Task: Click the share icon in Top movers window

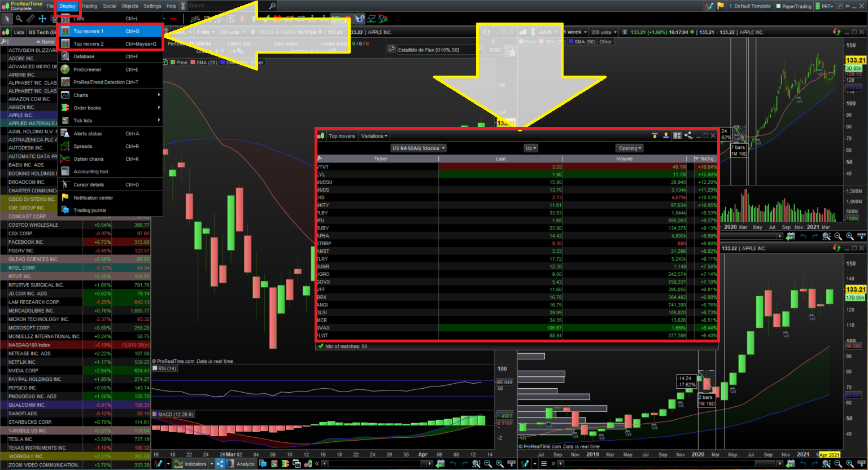Action: 688,135
